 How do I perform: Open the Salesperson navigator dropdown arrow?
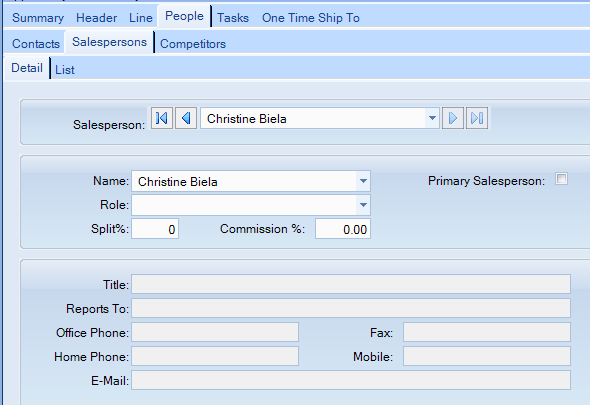coord(432,118)
